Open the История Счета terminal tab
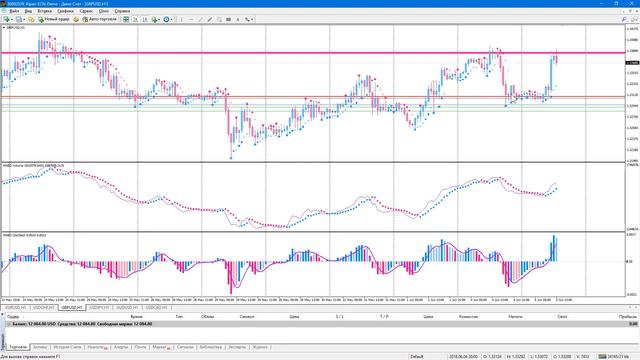Viewport: 640px width, 360px height. 67,347
